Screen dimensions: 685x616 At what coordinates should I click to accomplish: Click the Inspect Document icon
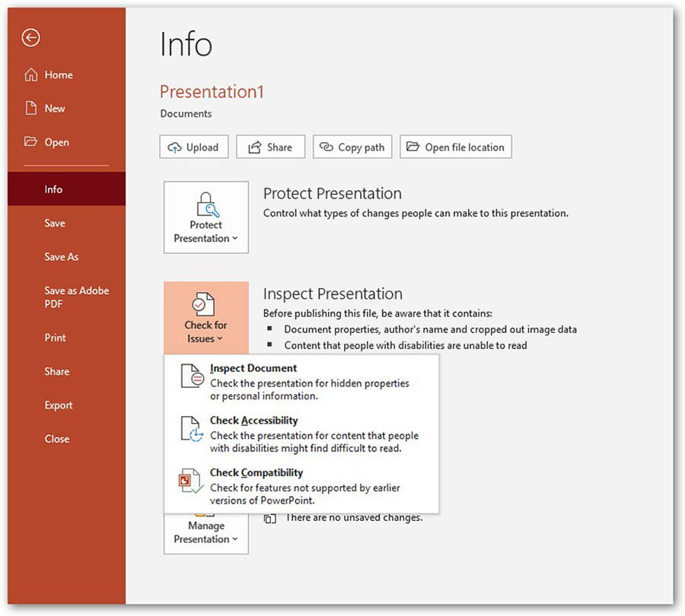(x=191, y=376)
